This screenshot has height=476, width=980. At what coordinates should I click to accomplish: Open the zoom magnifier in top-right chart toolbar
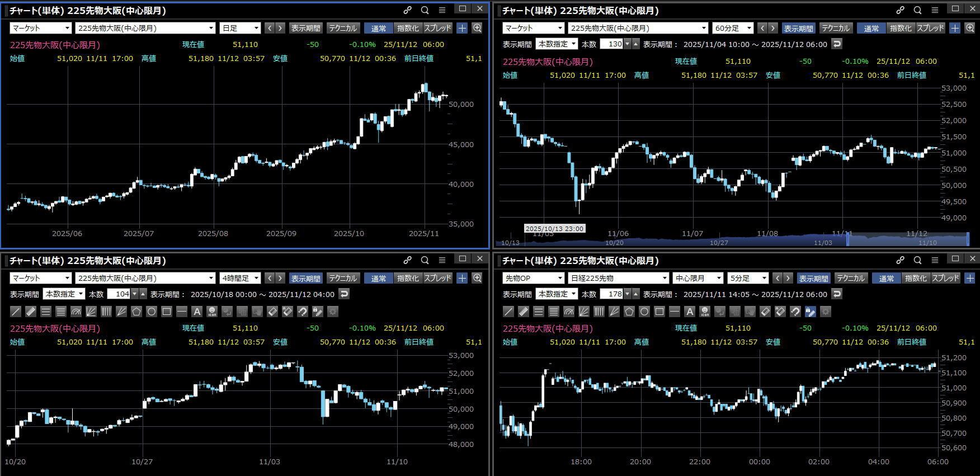[970, 28]
